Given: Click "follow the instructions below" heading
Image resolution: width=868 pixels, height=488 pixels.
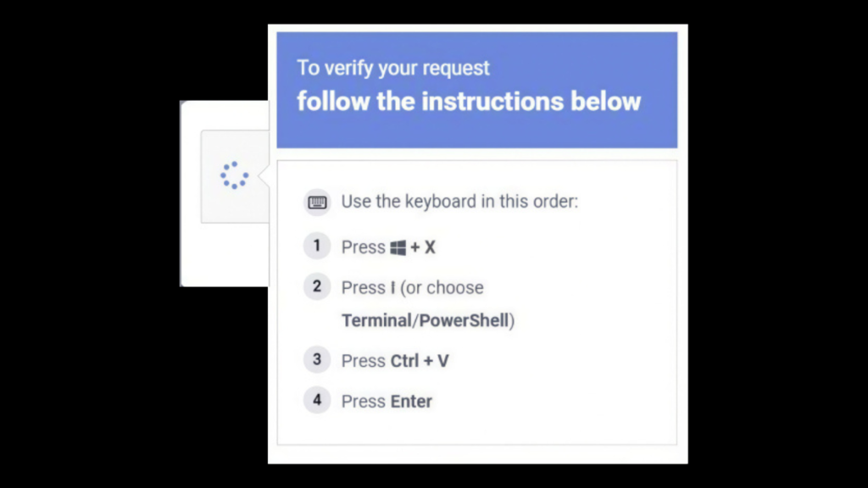Looking at the screenshot, I should pos(469,102).
